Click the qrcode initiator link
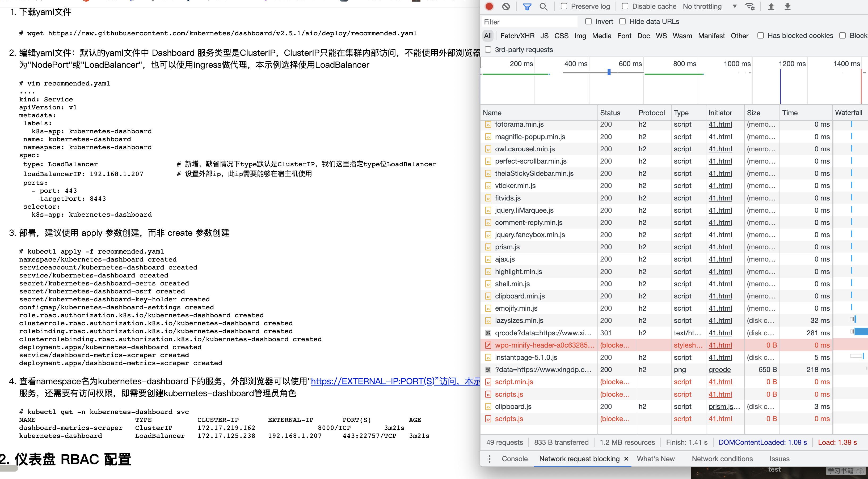Screen dimensions: 868x479 719,370
